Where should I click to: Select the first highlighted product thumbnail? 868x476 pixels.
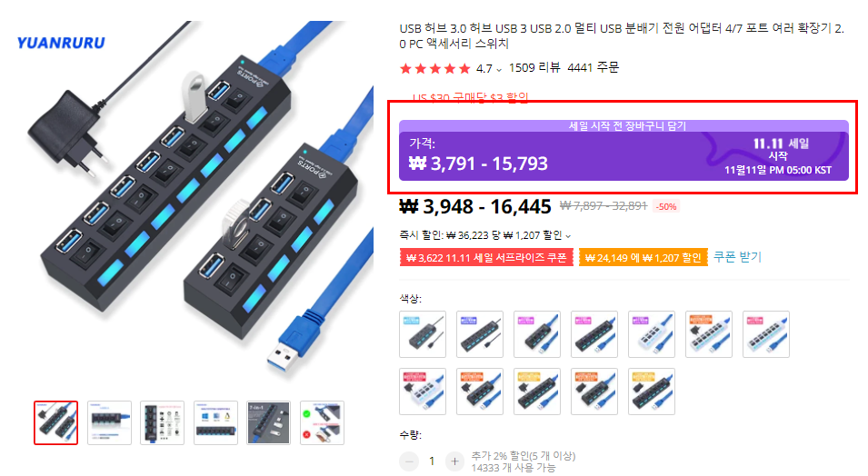coord(56,423)
